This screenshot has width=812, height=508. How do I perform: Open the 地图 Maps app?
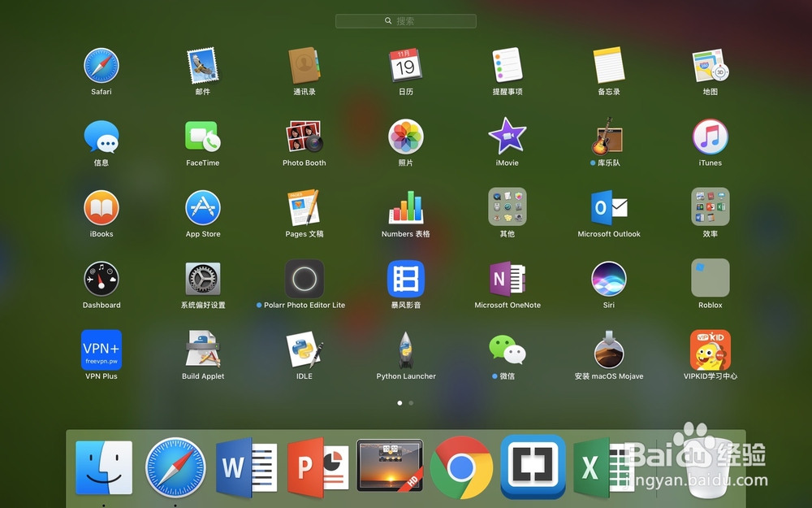coord(710,66)
